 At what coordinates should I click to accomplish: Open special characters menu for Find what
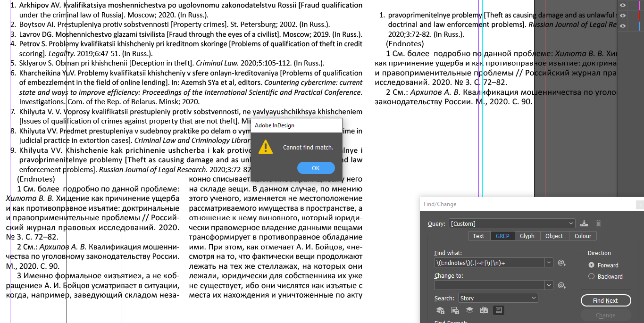561,263
